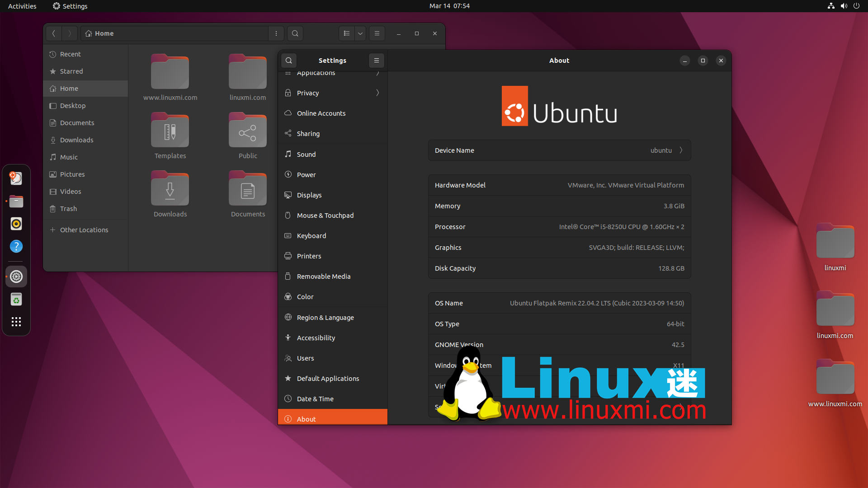
Task: Click the clock showing Mar 14 07:54
Action: (449, 6)
